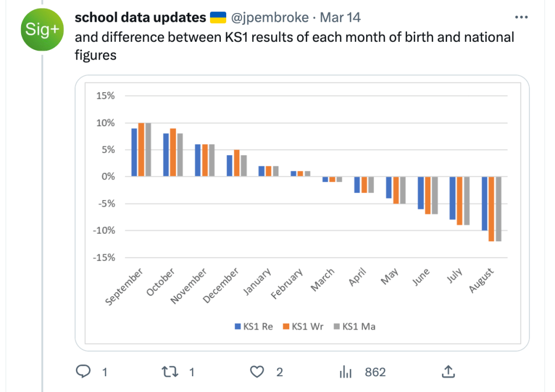Click the reply speech bubble icon
555x392 pixels.
tap(83, 371)
